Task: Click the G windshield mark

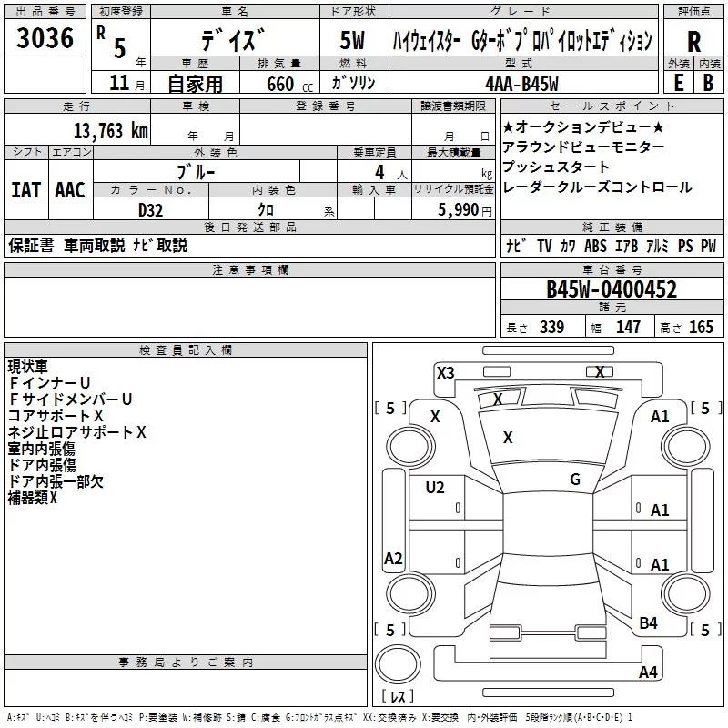Action: [575, 480]
